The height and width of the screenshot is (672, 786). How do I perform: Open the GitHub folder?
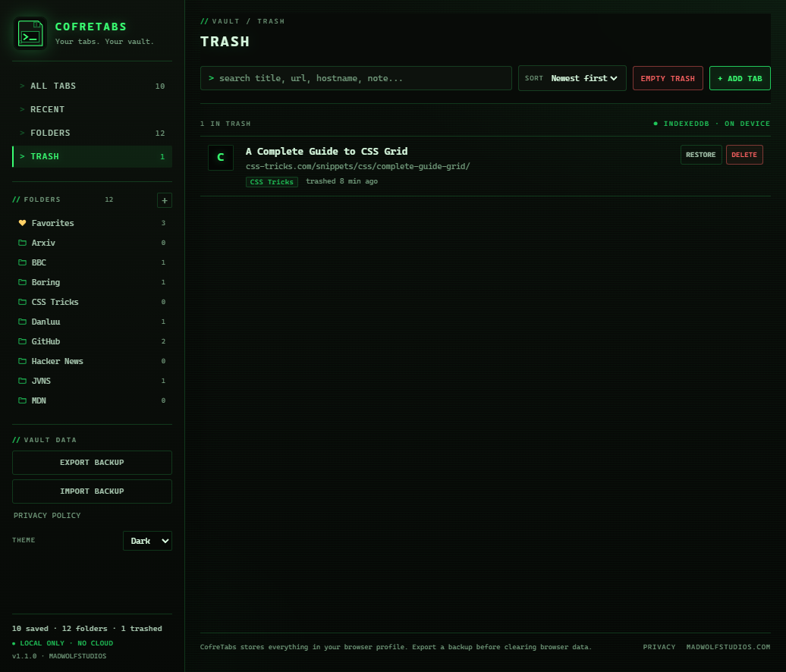click(93, 341)
